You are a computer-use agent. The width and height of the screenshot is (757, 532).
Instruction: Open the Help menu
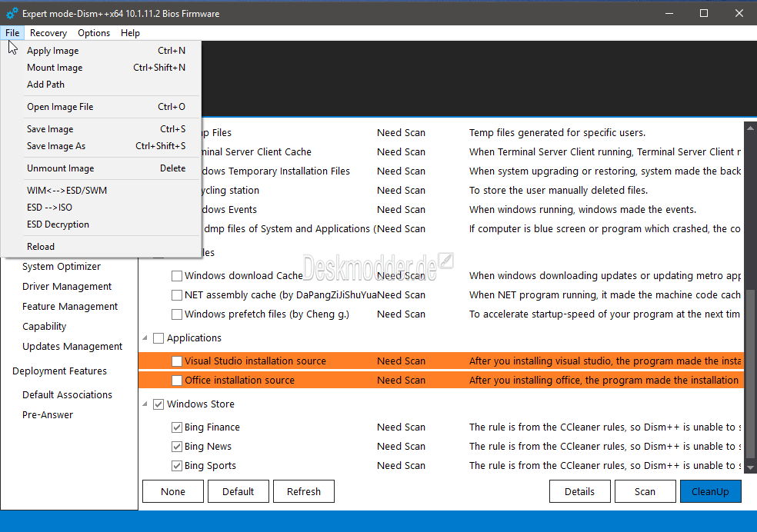(x=130, y=33)
